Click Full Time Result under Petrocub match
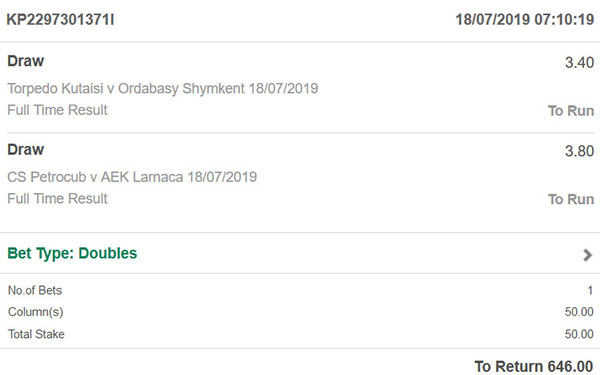Image resolution: width=600 pixels, height=375 pixels. click(57, 199)
